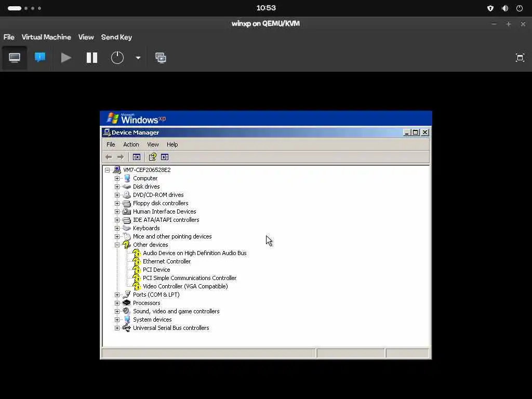532x399 pixels.
Task: Click the Processors chip icon
Action: (127, 303)
